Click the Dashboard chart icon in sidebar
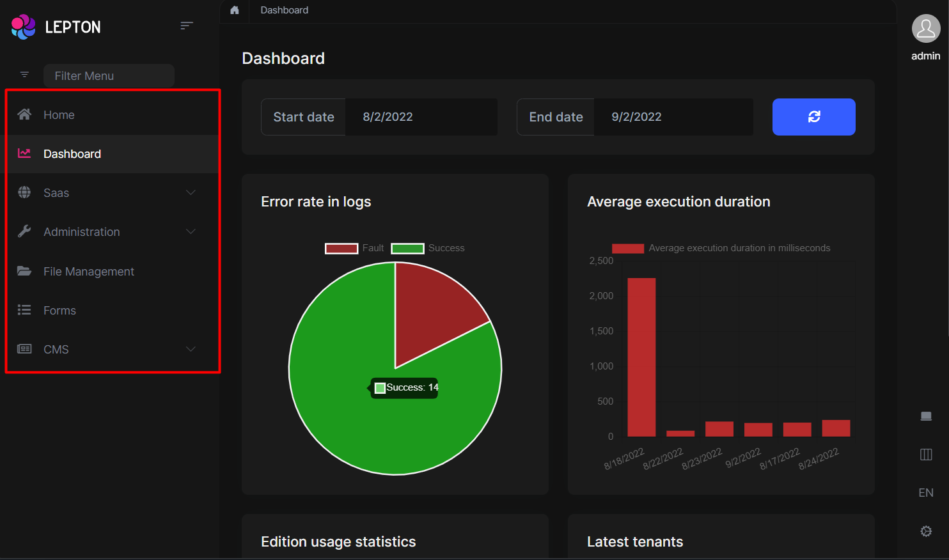Viewport: 949px width, 560px height. (24, 153)
